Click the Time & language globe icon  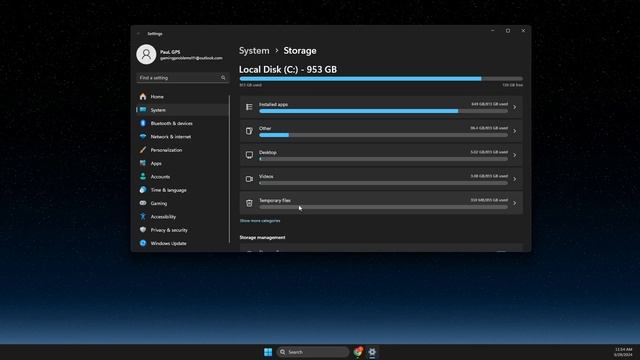click(x=143, y=190)
